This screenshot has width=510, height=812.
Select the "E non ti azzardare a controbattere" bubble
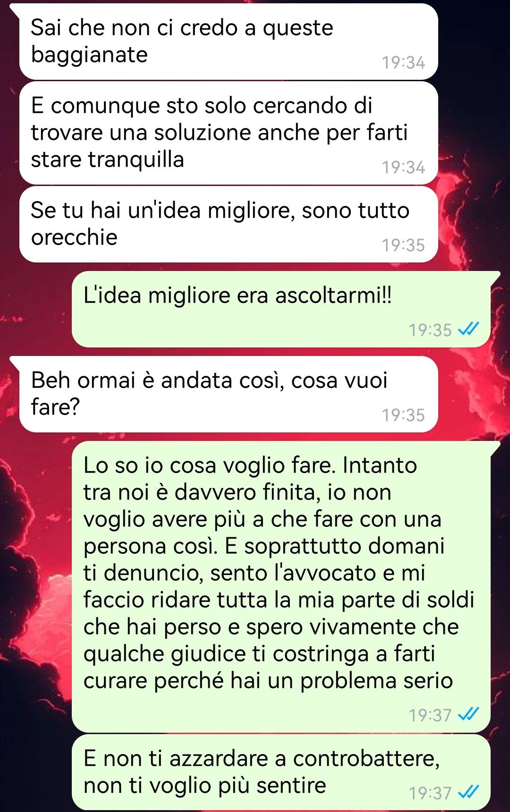(281, 772)
